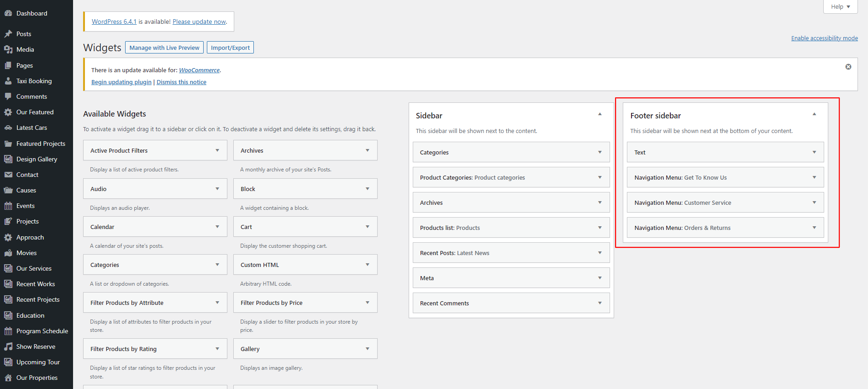This screenshot has width=868, height=389.
Task: Click the Comments speech bubble icon
Action: (x=8, y=96)
